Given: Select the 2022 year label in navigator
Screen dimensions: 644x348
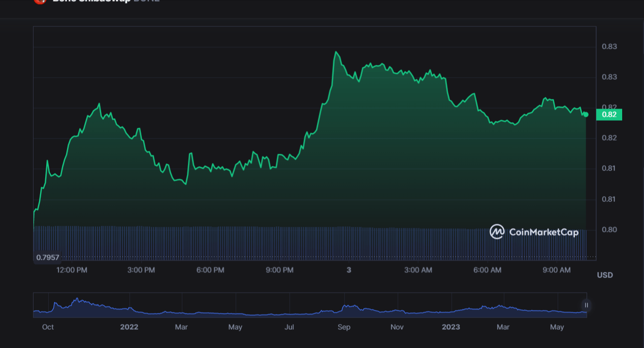Looking at the screenshot, I should pos(129,327).
